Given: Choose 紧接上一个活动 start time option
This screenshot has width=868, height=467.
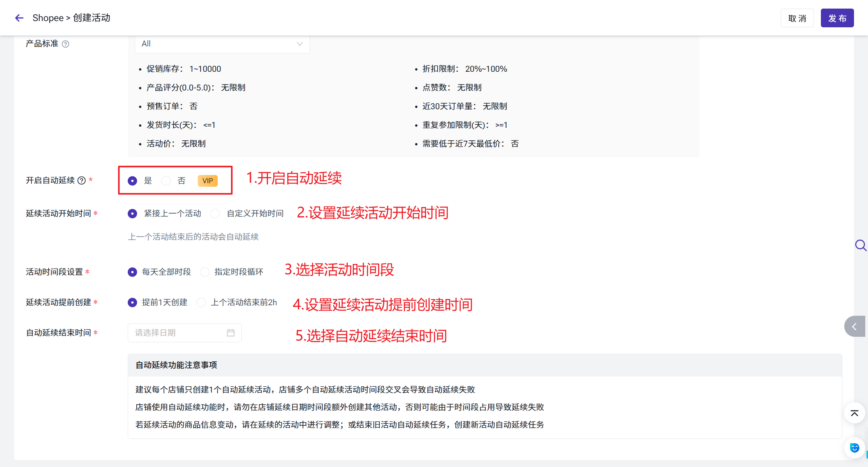Looking at the screenshot, I should (132, 214).
